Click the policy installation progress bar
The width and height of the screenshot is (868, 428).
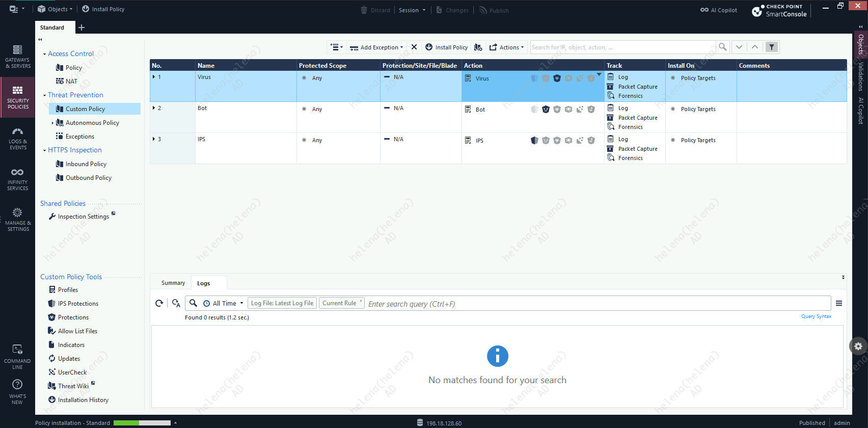[x=142, y=423]
